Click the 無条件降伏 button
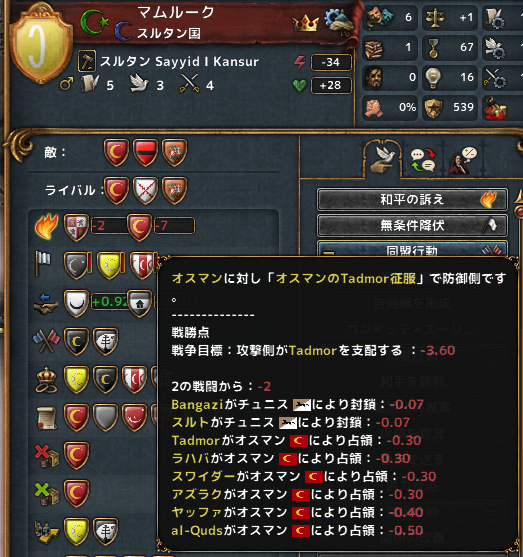This screenshot has height=557, width=523. point(412,225)
